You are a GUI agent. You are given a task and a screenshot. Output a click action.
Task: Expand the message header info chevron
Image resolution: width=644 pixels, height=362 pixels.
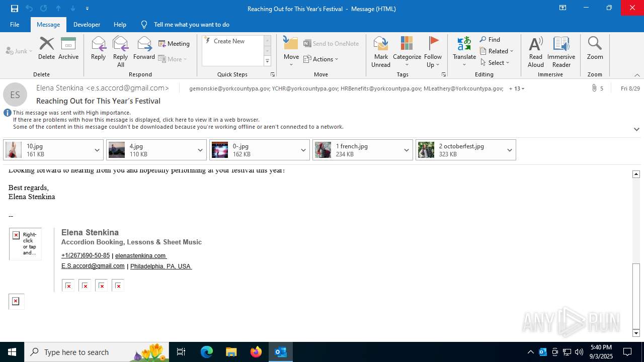tap(636, 129)
